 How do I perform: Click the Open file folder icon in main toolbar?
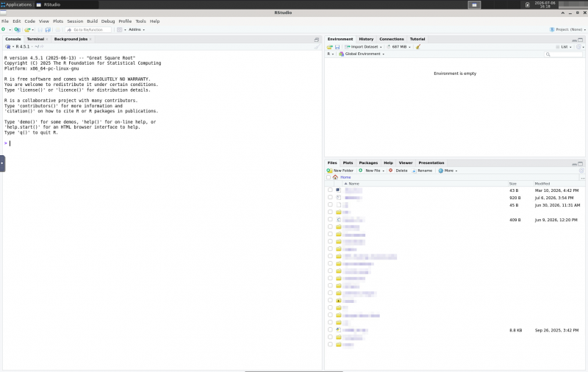(x=27, y=29)
